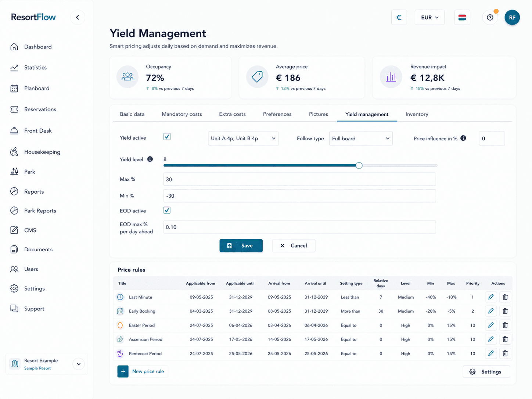Click the Max % input field
Screen dimensions: 532x399
pyautogui.click(x=299, y=179)
